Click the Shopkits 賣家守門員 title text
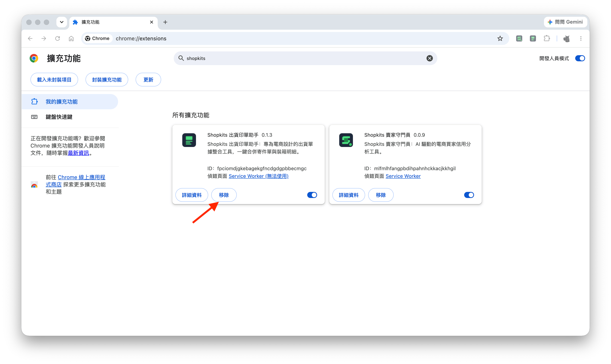Screen dimensions: 611x364 pos(387,135)
